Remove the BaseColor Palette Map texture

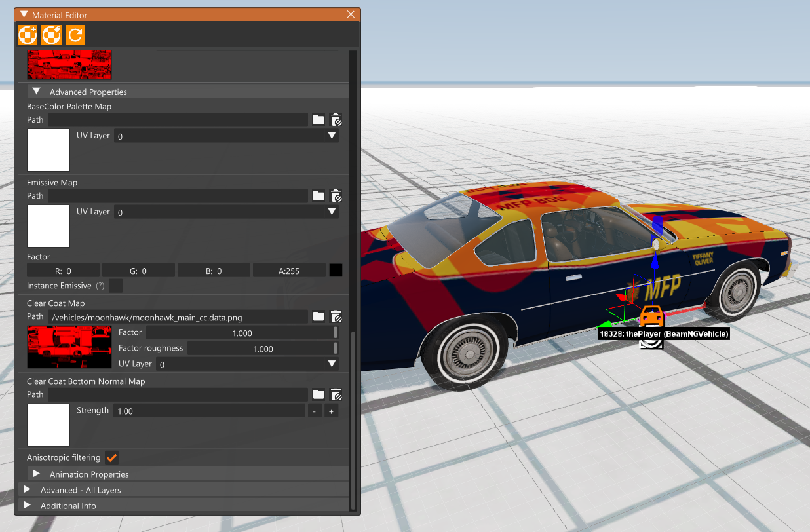[336, 120]
